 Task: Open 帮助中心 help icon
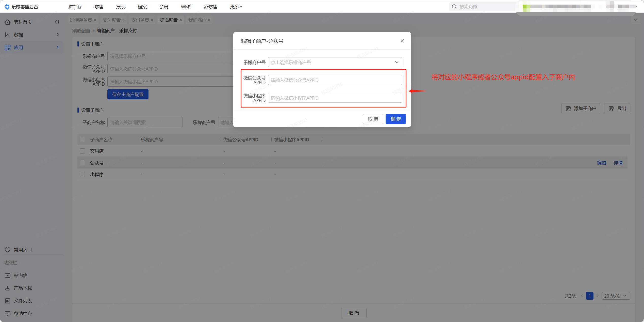tap(8, 314)
